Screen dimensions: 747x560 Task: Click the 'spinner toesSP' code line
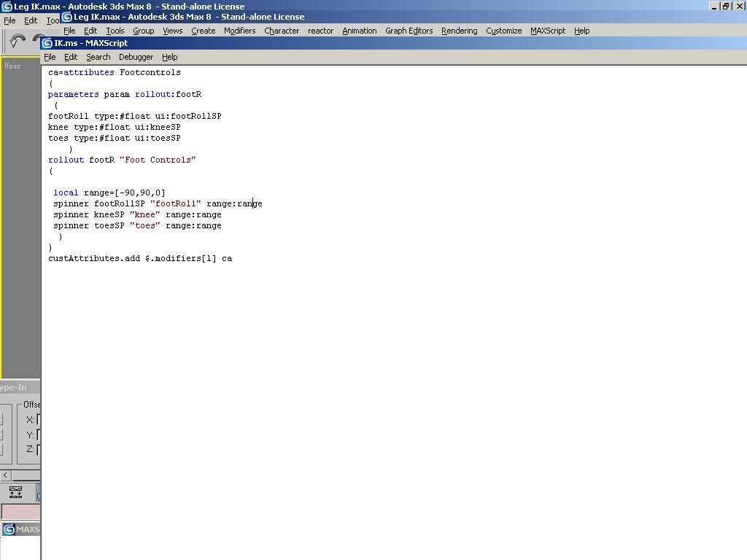point(137,226)
